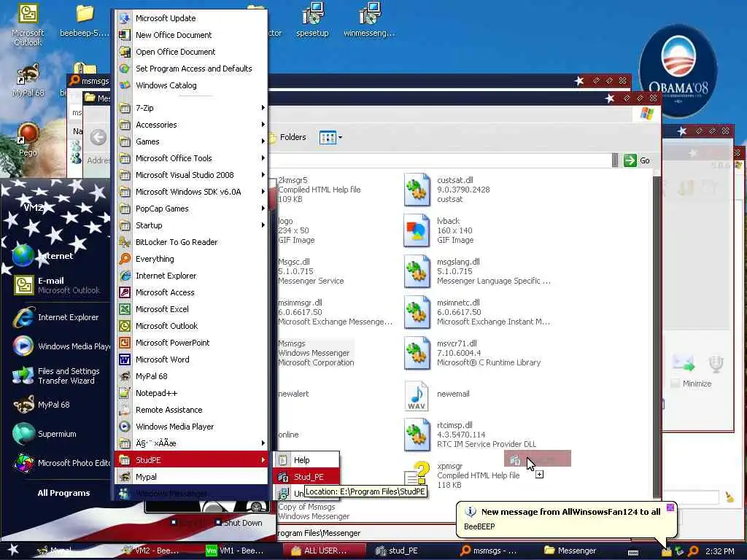Image resolution: width=747 pixels, height=560 pixels.
Task: Click the Microsoft Access icon
Action: tap(125, 292)
